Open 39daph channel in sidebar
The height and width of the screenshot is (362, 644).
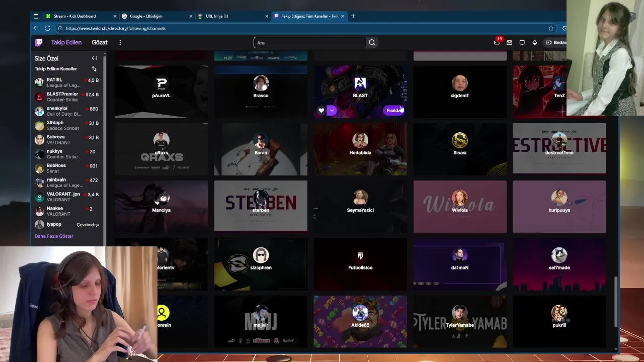point(67,125)
